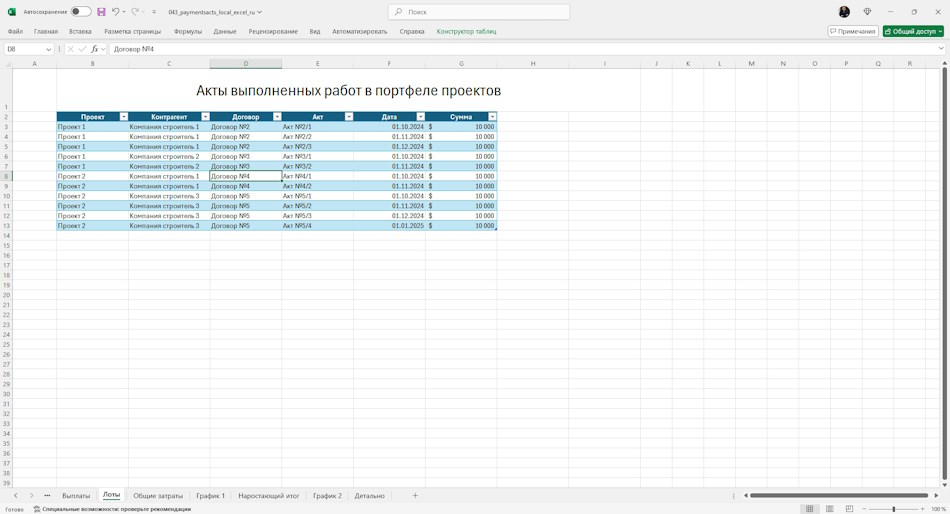Screen dimensions: 950x514
Task: Expand the file name 043_paymentsacts dropdown
Action: click(x=260, y=12)
